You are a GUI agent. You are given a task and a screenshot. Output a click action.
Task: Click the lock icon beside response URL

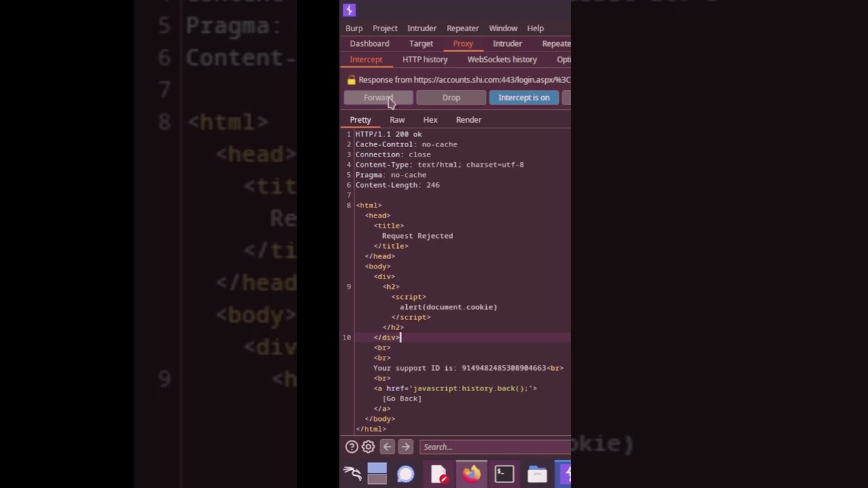[x=351, y=80]
